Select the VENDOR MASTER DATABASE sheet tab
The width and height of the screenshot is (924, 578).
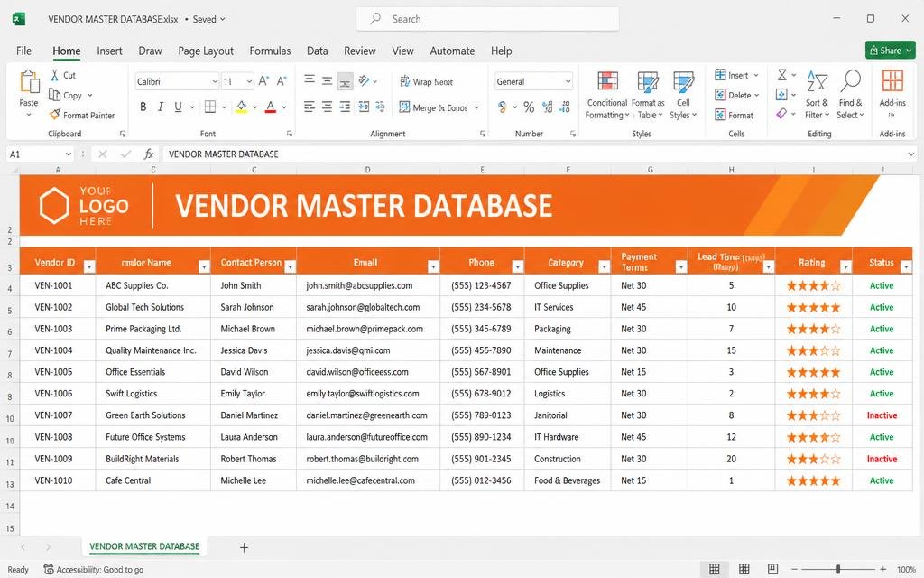point(144,546)
